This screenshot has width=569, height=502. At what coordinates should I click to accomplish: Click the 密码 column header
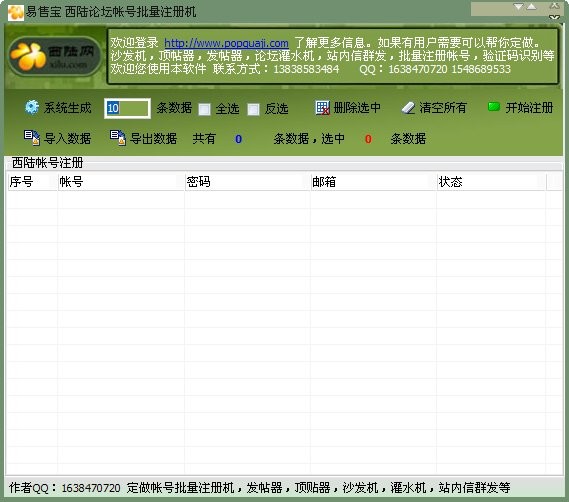[247, 182]
